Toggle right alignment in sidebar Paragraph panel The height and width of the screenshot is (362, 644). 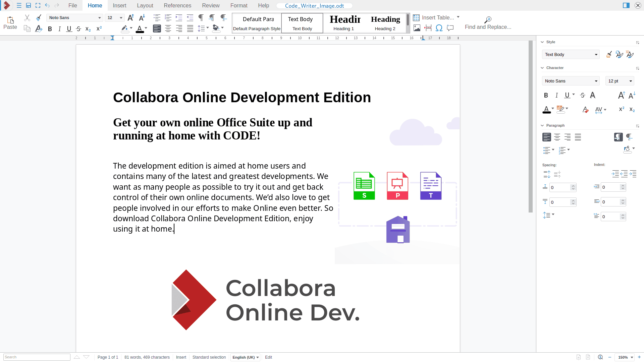[568, 137]
